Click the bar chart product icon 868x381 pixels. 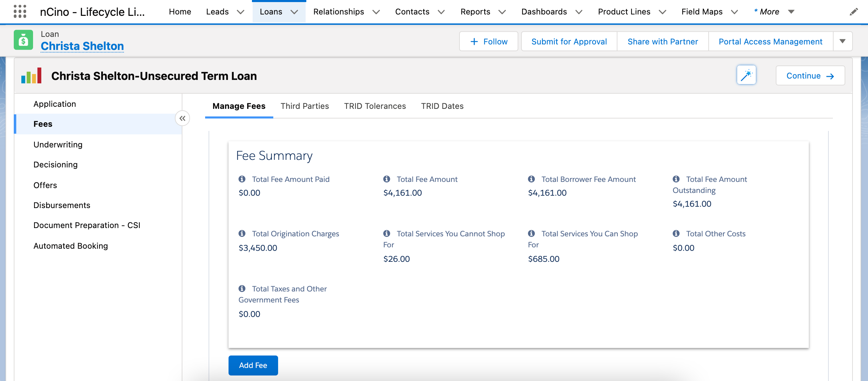pos(31,75)
